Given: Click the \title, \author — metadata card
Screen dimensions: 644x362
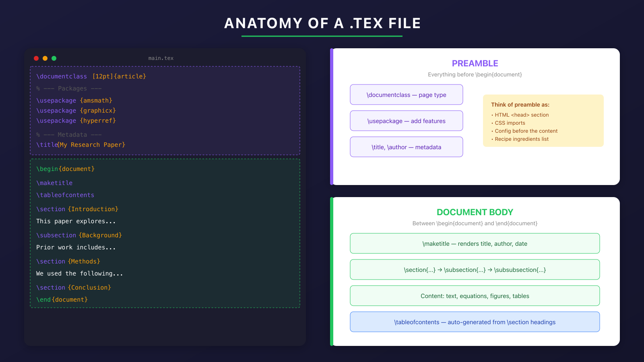Looking at the screenshot, I should click(406, 147).
